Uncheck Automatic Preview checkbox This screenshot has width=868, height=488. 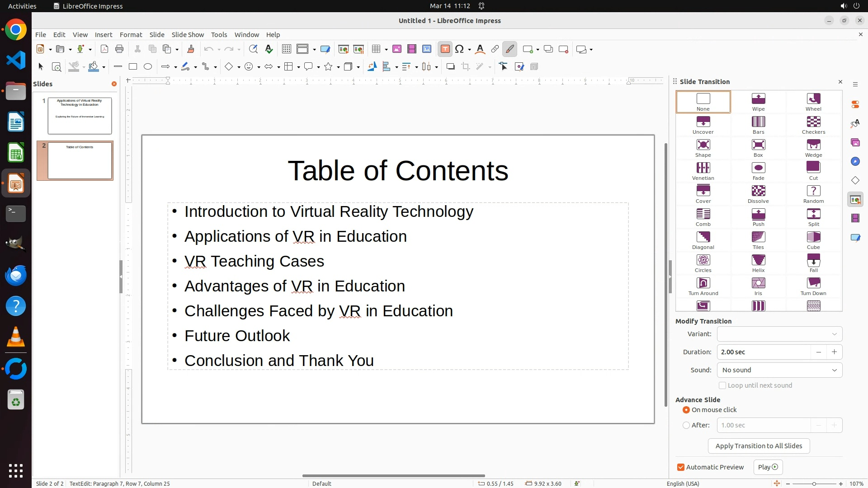click(x=681, y=467)
